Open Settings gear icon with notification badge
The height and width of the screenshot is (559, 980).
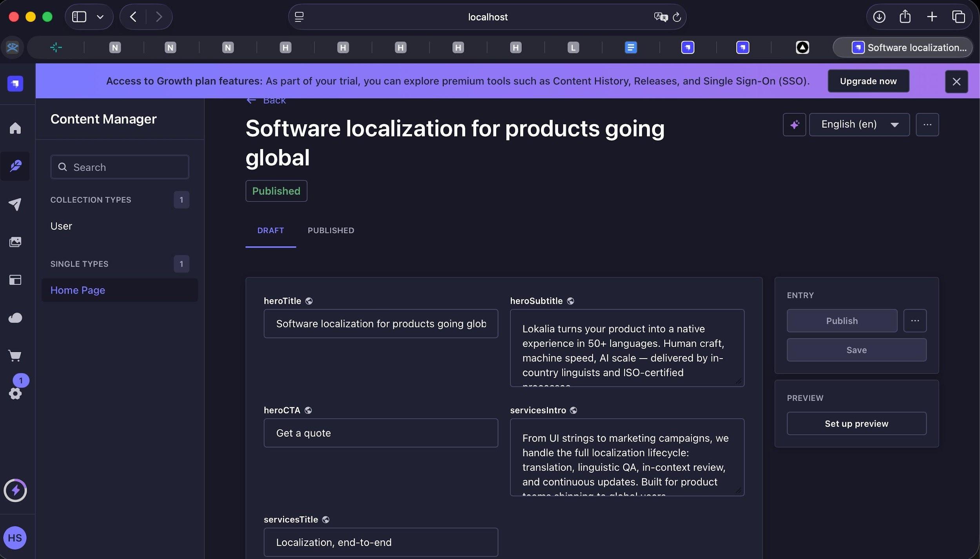pos(15,393)
